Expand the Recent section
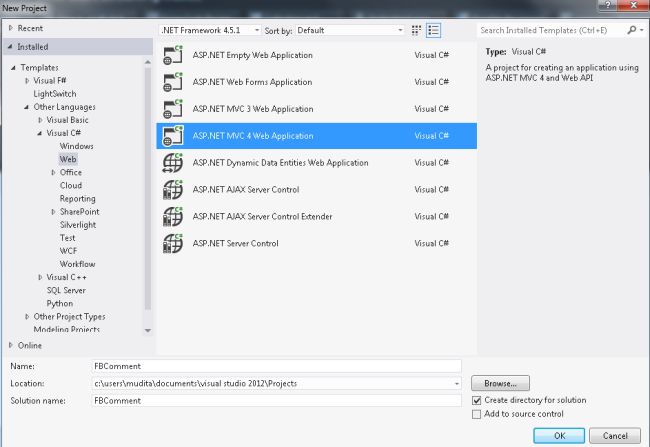Screen dimensions: 650x447 [11, 28]
